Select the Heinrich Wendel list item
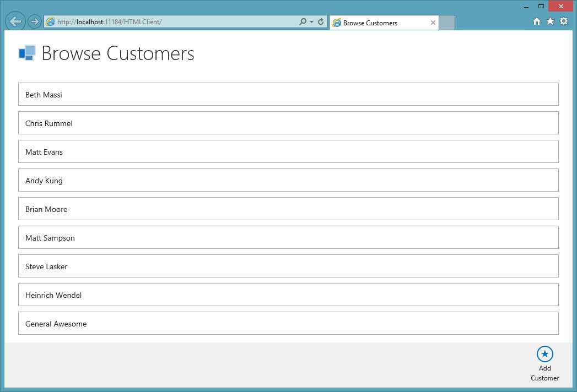 click(x=289, y=295)
